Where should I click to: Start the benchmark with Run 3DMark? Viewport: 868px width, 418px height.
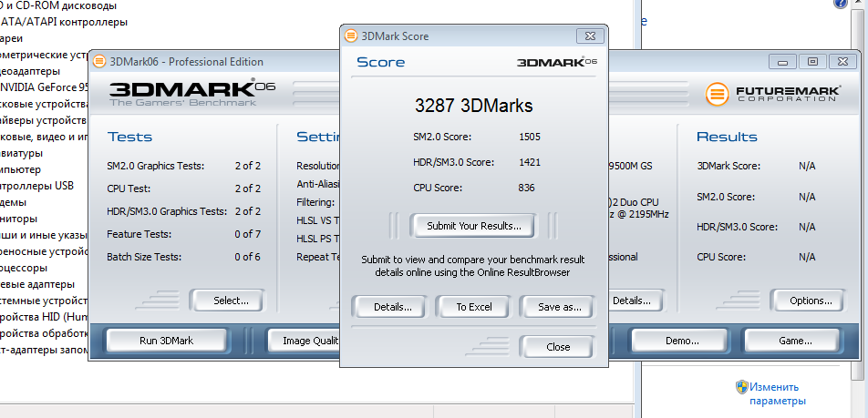tap(166, 341)
